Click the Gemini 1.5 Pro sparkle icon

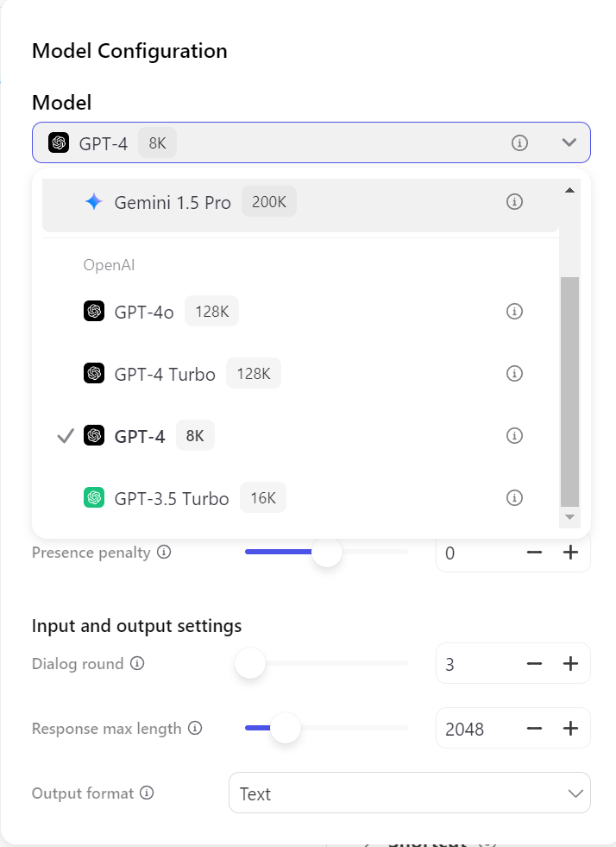pyautogui.click(x=94, y=202)
